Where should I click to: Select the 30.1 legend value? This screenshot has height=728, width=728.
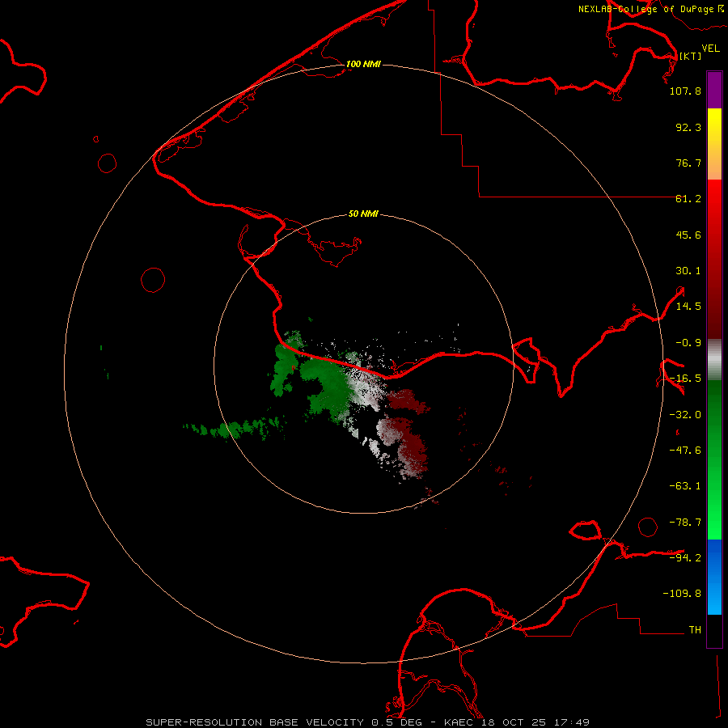688,271
